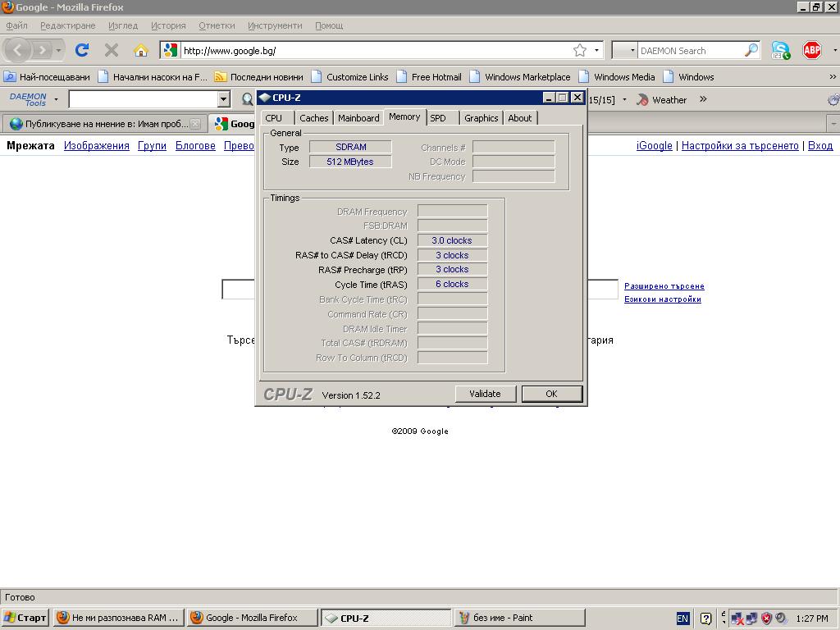This screenshot has height=630, width=840.
Task: Confirm with the OK button in CPU-Z
Action: click(552, 394)
